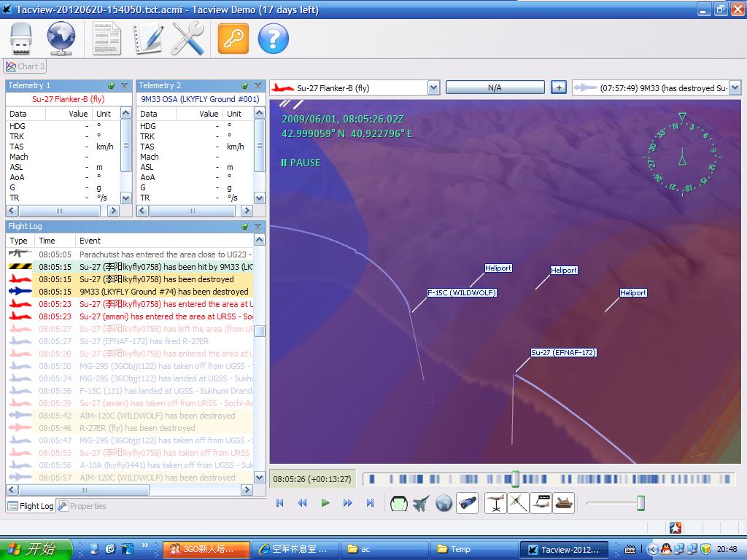Viewport: 747px width, 560px height.
Task: Toggle the globe satellite view icon
Action: [x=444, y=503]
